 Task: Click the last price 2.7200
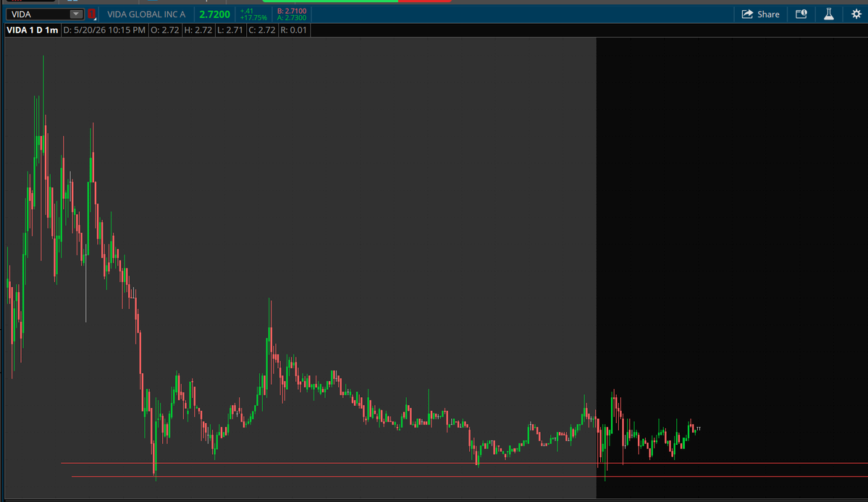click(214, 14)
